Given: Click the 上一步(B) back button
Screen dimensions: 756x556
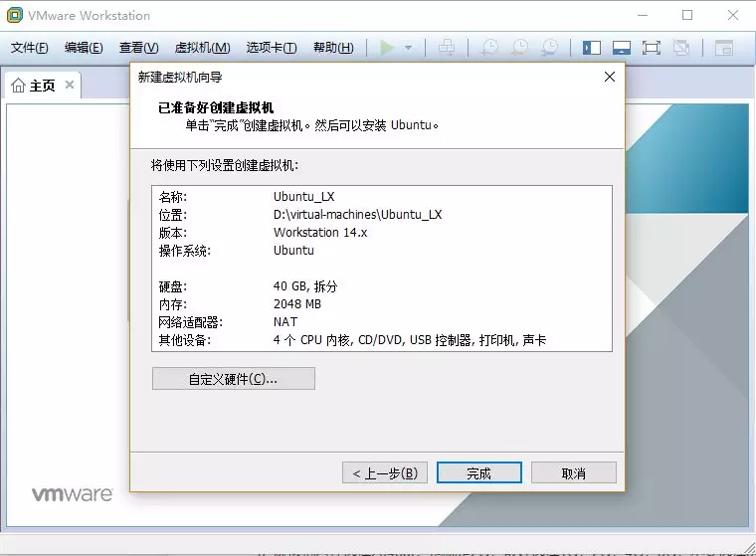Looking at the screenshot, I should coord(385,473).
